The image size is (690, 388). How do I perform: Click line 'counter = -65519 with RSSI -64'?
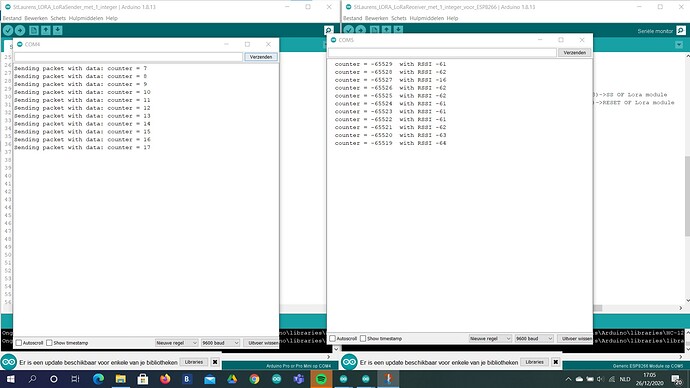pos(390,143)
